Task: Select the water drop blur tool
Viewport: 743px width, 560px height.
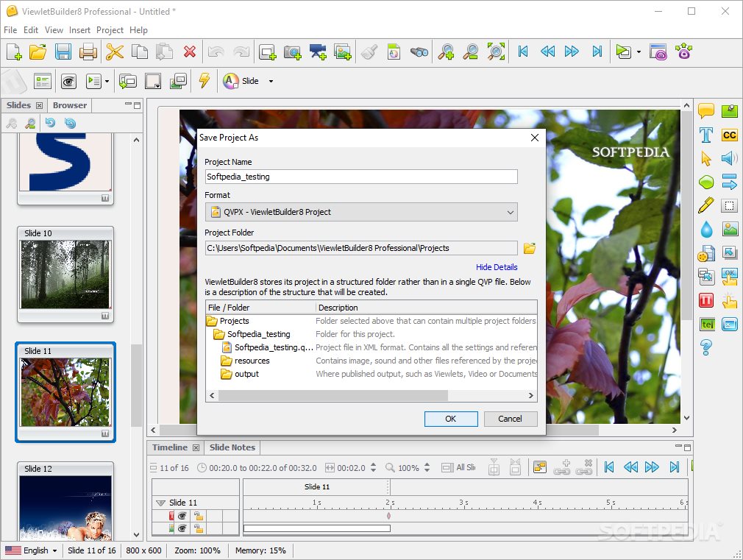Action: click(706, 229)
